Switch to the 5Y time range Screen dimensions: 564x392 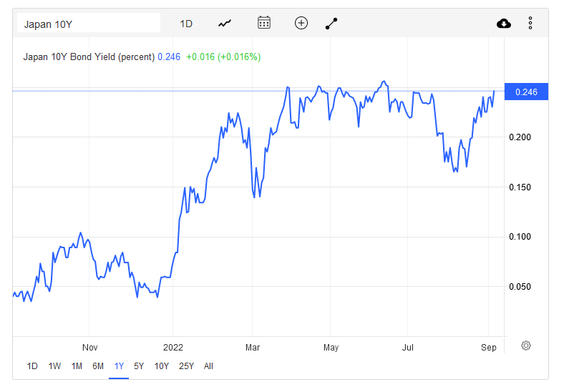(139, 366)
